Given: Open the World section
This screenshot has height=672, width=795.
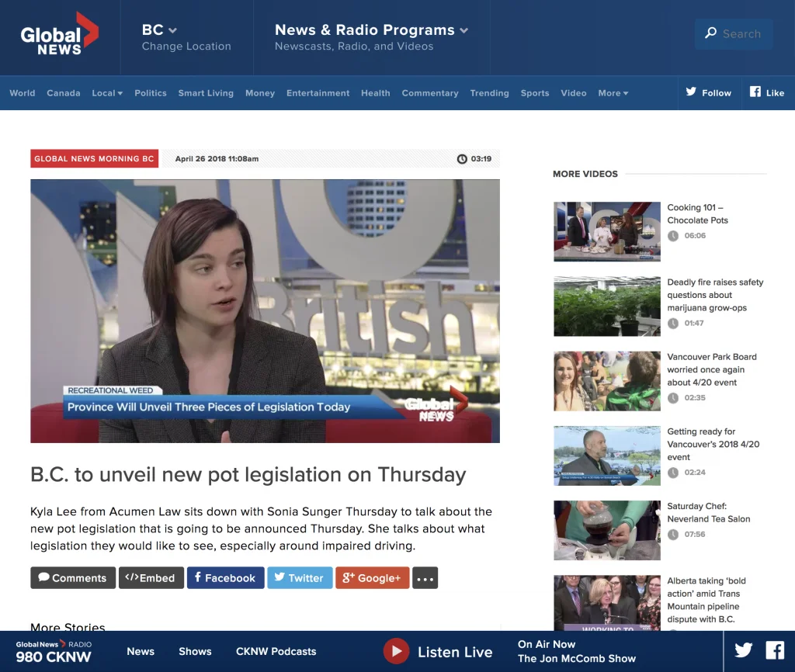Looking at the screenshot, I should click(x=23, y=93).
